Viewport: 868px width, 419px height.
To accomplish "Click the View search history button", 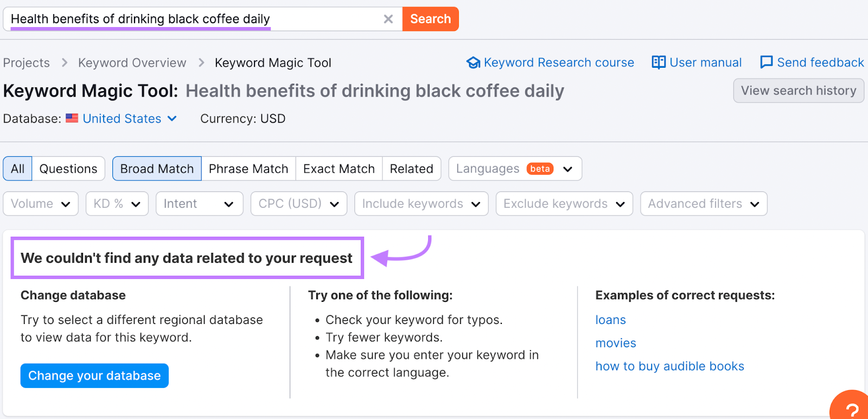I will 799,91.
